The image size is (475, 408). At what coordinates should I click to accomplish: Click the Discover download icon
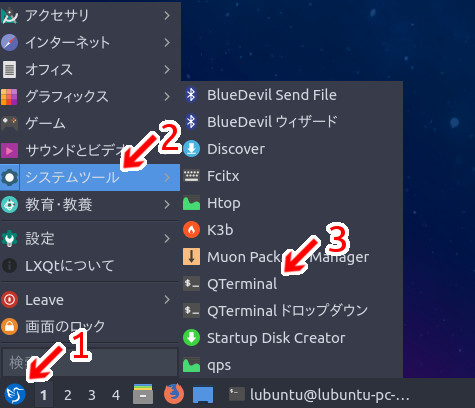coord(191,149)
